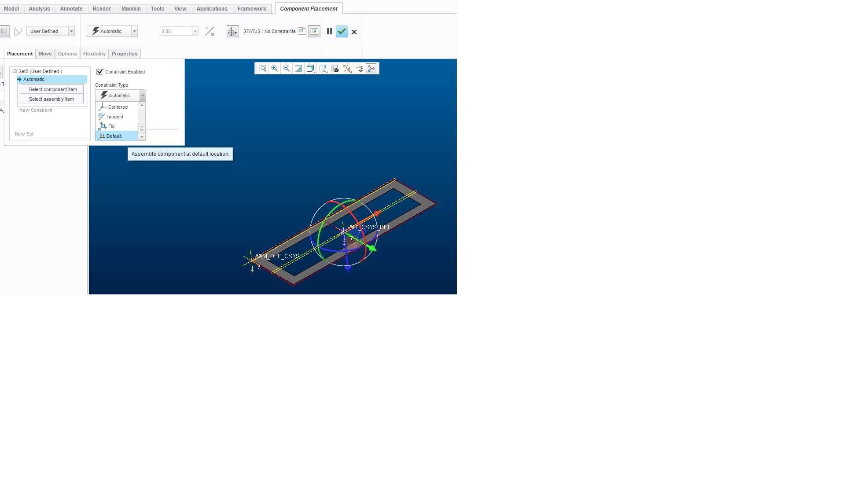Switch to the Move tab
Viewport: 868px width, 477px height.
coord(45,53)
